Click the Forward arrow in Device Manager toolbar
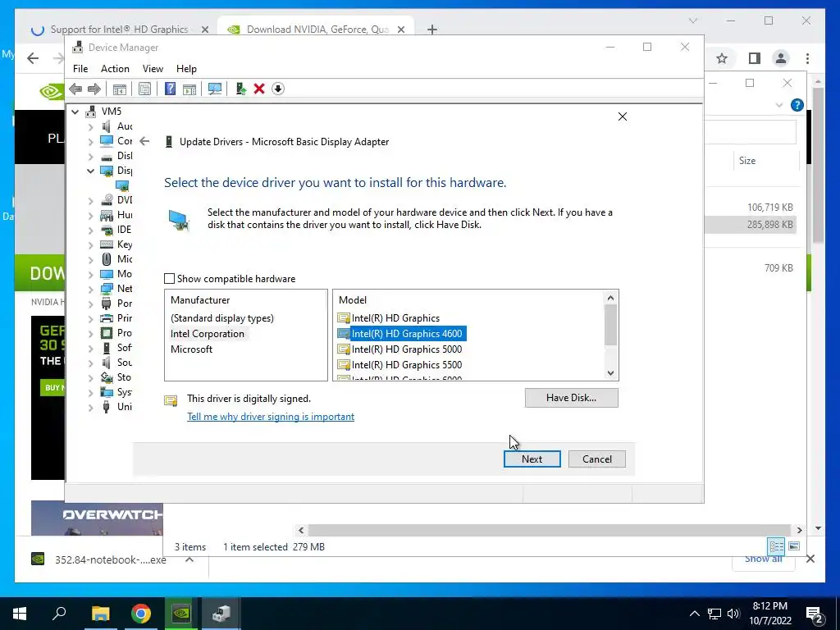 point(94,89)
